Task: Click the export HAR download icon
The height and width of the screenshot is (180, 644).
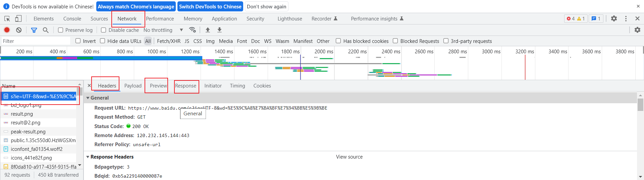Action: point(219,30)
